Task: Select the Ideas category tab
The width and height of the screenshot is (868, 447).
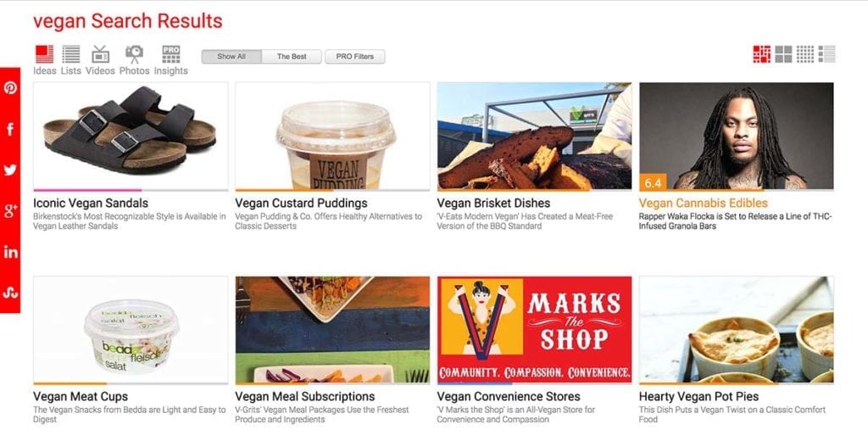Action: [x=44, y=60]
